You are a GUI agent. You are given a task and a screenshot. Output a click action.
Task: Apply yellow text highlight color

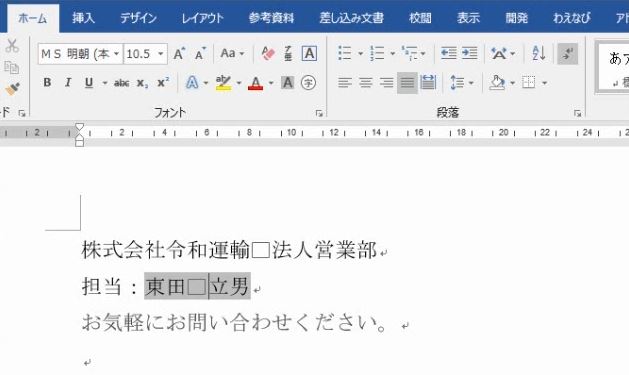(223, 83)
